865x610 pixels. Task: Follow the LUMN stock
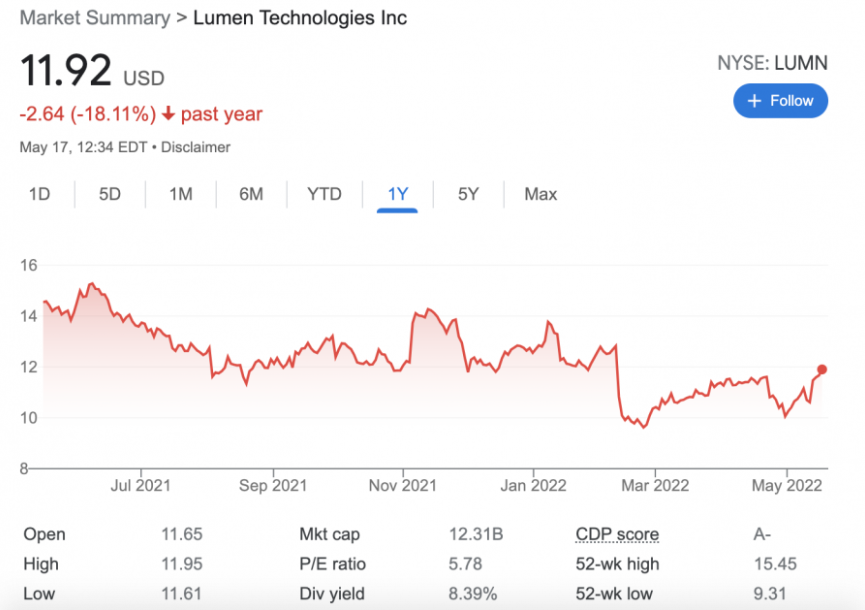pyautogui.click(x=780, y=101)
